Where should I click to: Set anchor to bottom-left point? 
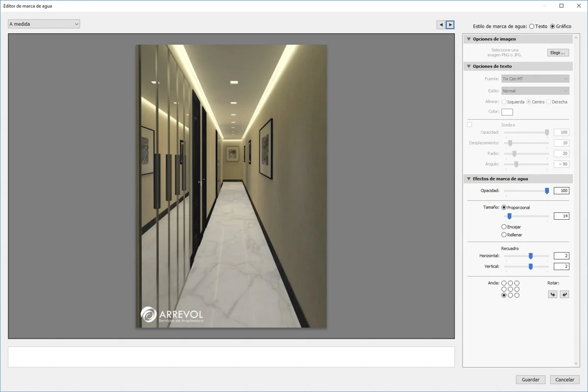504,296
